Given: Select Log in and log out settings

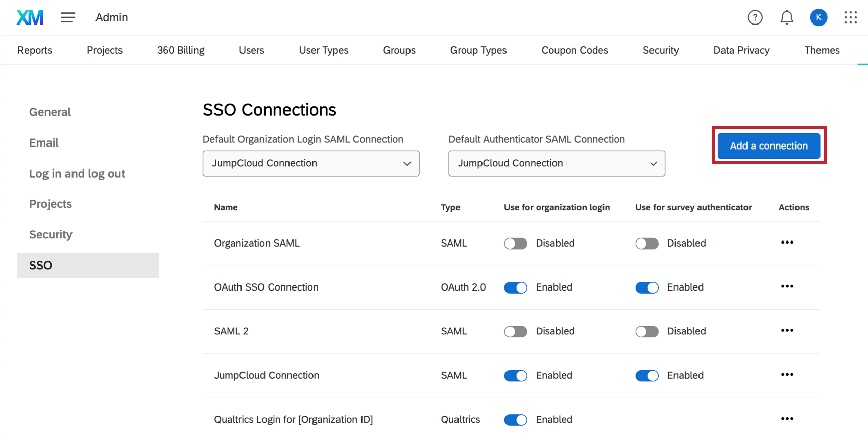Looking at the screenshot, I should (77, 174).
